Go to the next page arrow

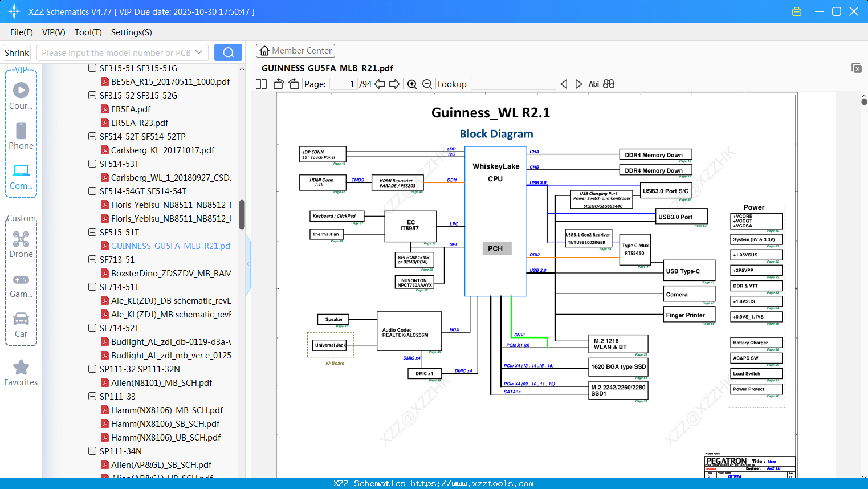(x=394, y=84)
